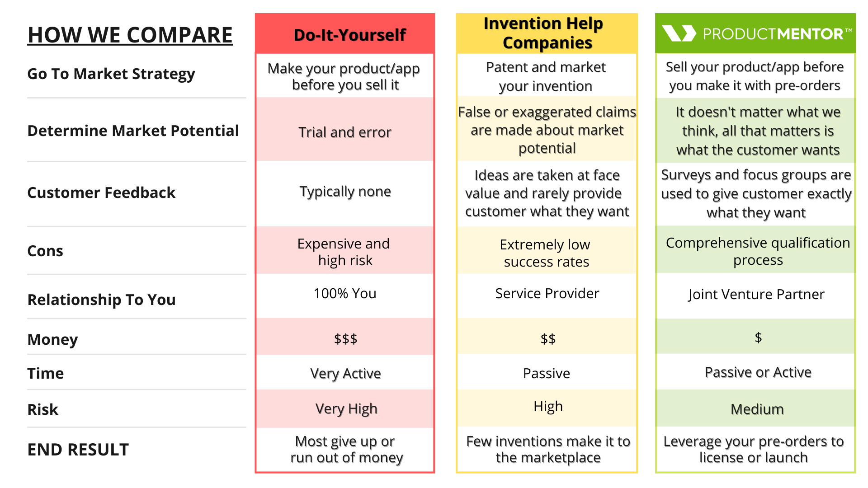Select the Joint Venture Partner cell
868x488 pixels.
click(x=756, y=294)
